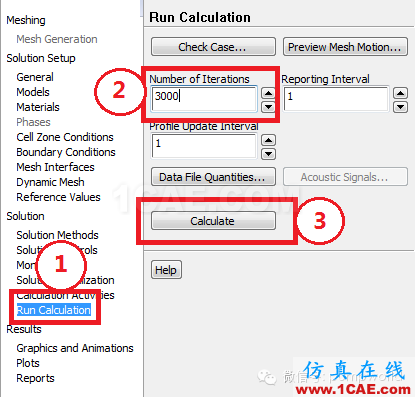Decrease Reporting Interval with down arrow
This screenshot has width=415, height=397.
tap(400, 107)
